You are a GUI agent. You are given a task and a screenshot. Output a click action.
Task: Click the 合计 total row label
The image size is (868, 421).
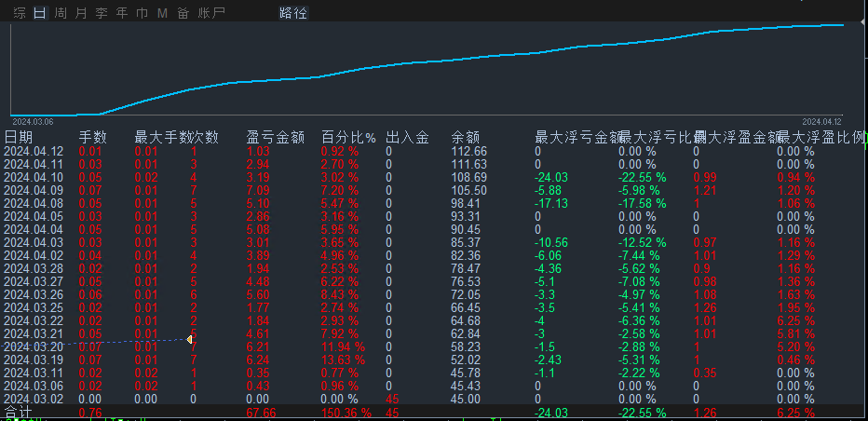click(x=19, y=412)
